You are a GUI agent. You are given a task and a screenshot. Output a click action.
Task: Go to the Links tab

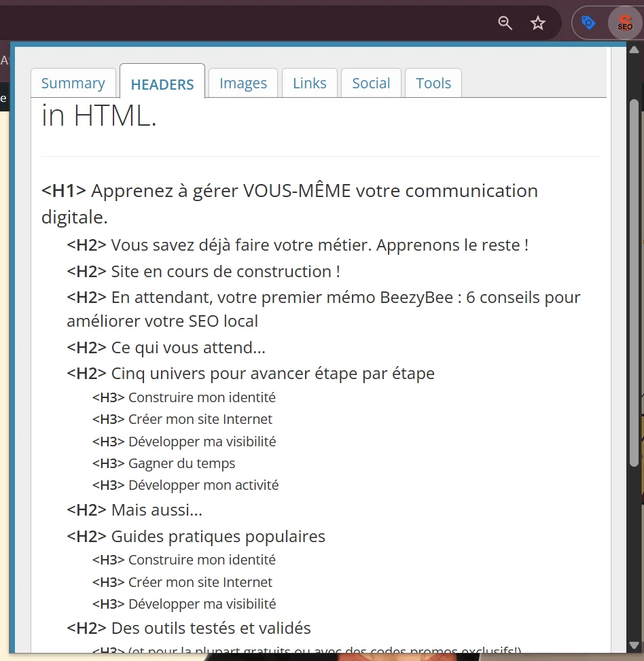click(310, 83)
